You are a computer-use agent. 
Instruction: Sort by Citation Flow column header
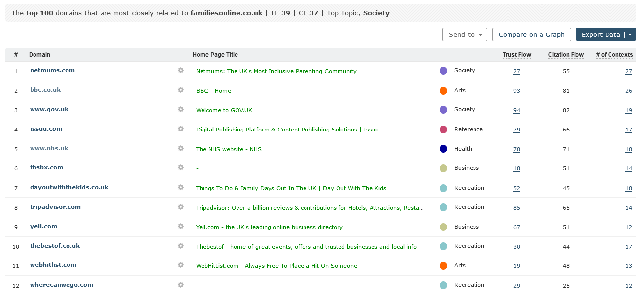(566, 55)
